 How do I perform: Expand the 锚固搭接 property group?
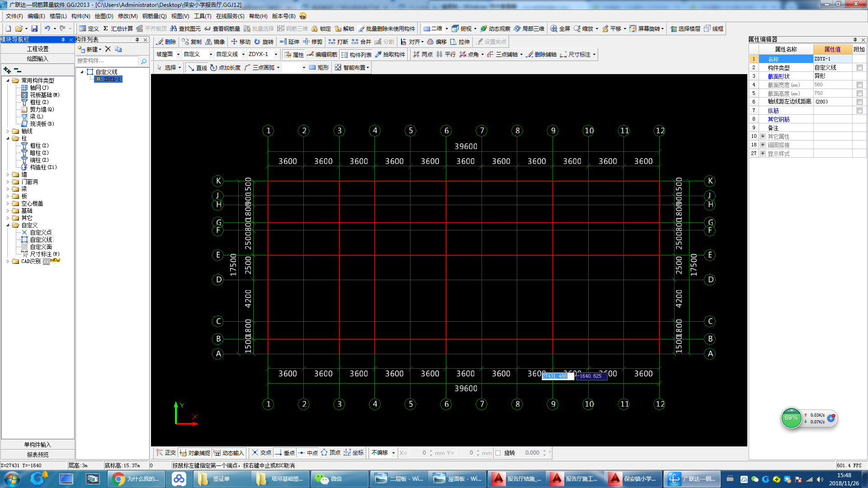(763, 145)
